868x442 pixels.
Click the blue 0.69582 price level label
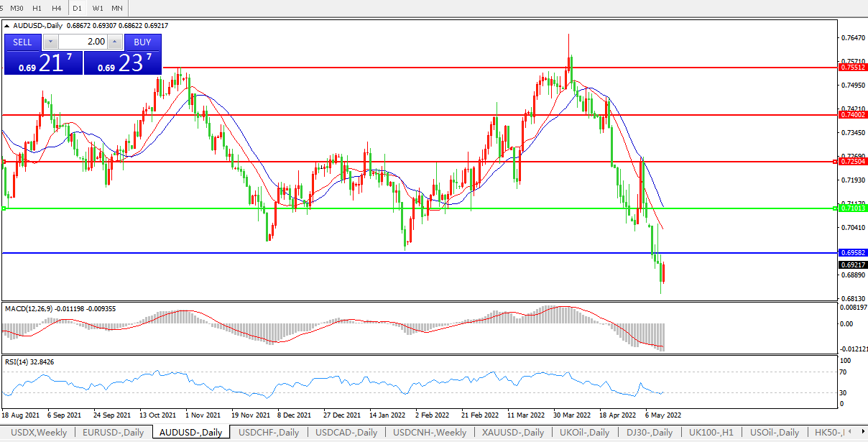[852, 253]
